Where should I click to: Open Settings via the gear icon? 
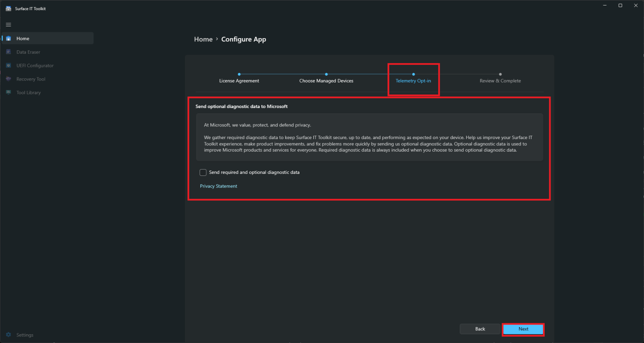coord(8,335)
